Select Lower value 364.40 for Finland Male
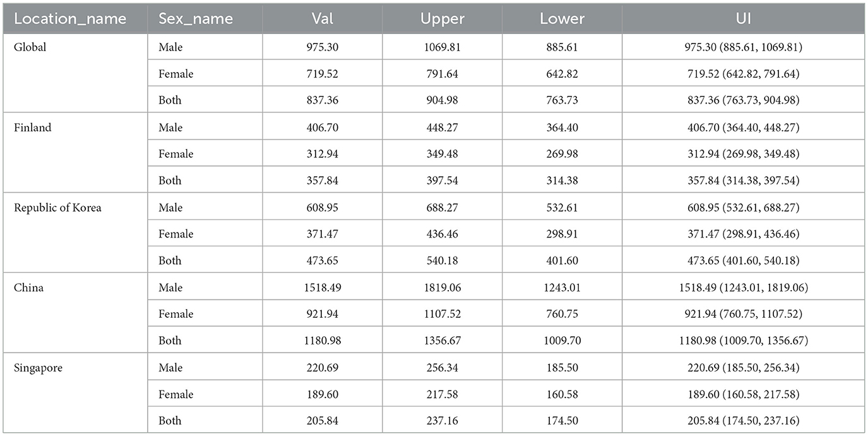 pos(562,128)
